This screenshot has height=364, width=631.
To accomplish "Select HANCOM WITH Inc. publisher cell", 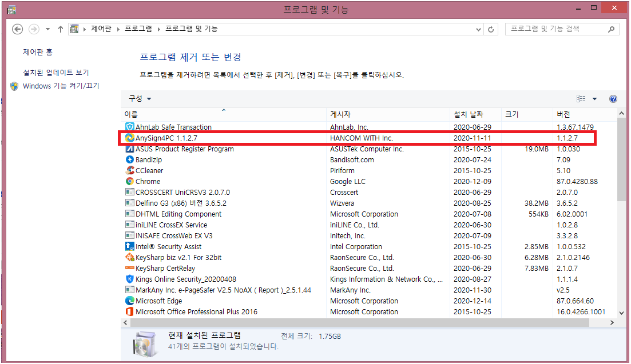I will click(362, 138).
